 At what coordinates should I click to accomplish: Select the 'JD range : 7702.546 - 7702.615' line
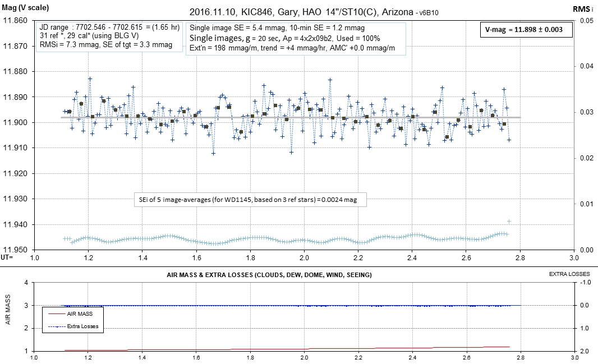pos(109,27)
